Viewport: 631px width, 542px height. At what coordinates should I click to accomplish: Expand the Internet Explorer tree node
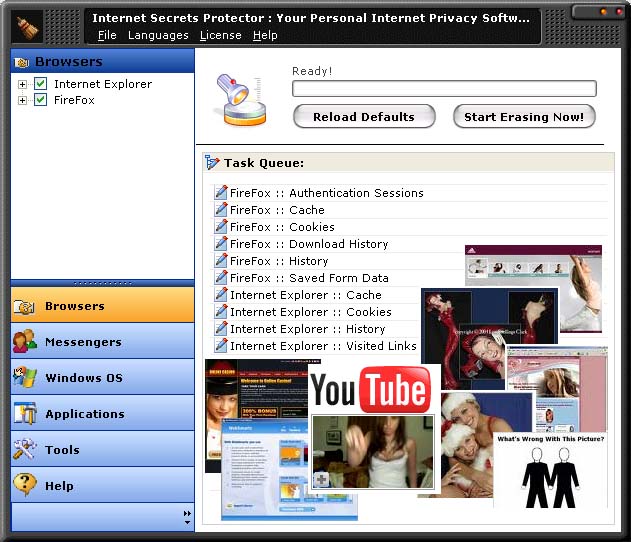[23, 84]
